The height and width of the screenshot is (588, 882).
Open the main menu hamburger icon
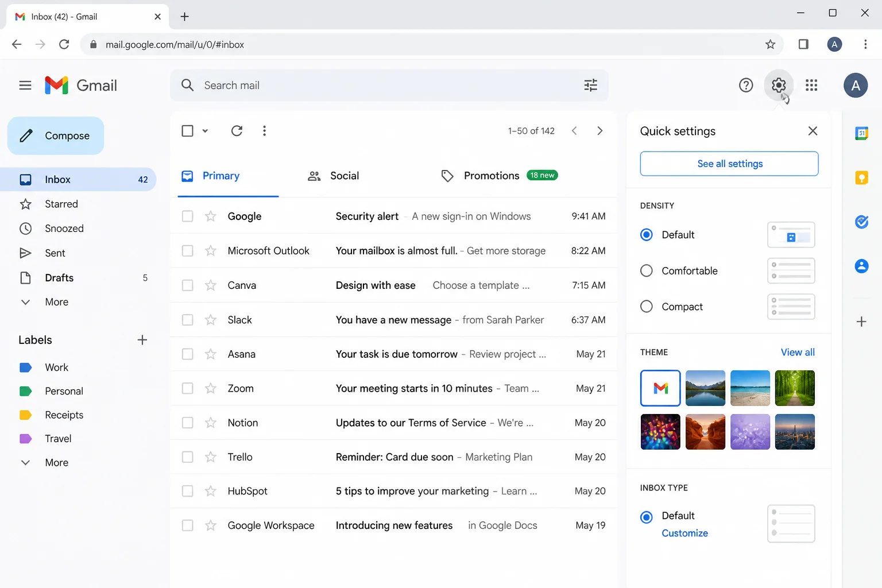coord(25,86)
